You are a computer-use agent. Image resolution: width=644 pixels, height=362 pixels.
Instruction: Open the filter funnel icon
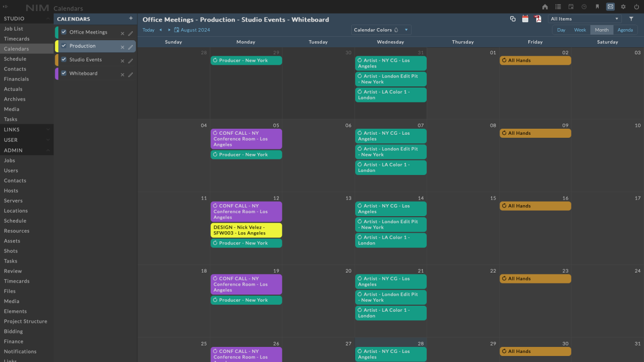click(x=631, y=19)
